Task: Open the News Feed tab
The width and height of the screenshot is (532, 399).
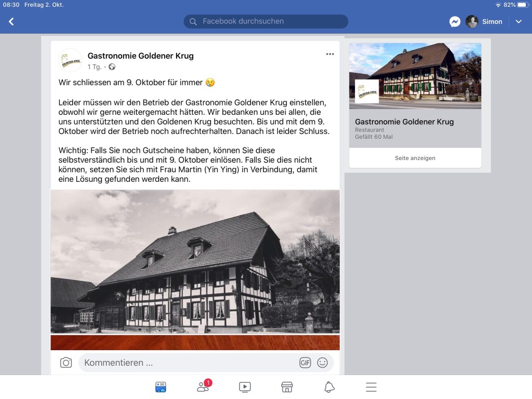Action: [161, 387]
